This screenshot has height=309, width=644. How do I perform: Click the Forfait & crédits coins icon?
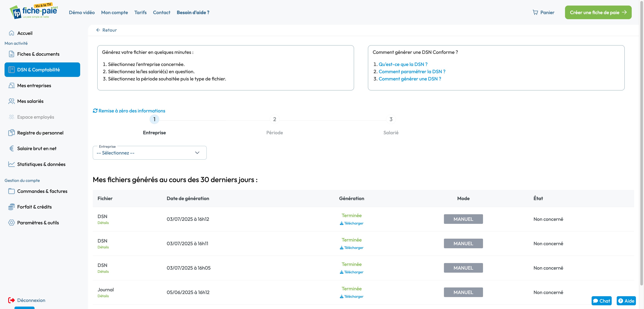(x=11, y=207)
